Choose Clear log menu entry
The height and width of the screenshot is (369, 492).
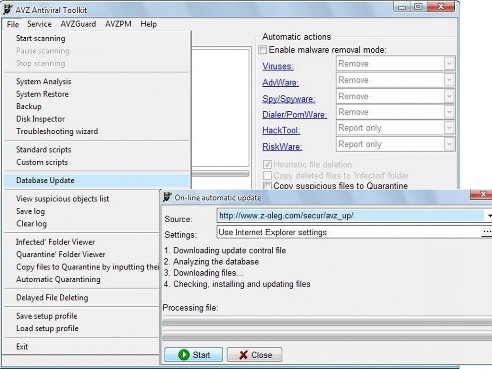[82, 224]
